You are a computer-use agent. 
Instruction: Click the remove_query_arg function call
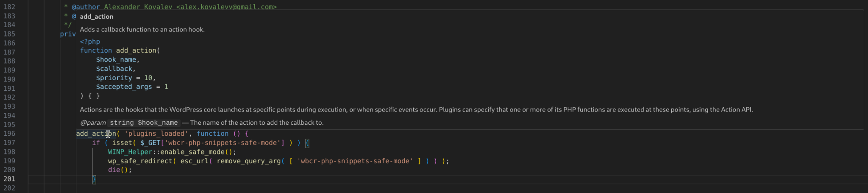tap(248, 161)
